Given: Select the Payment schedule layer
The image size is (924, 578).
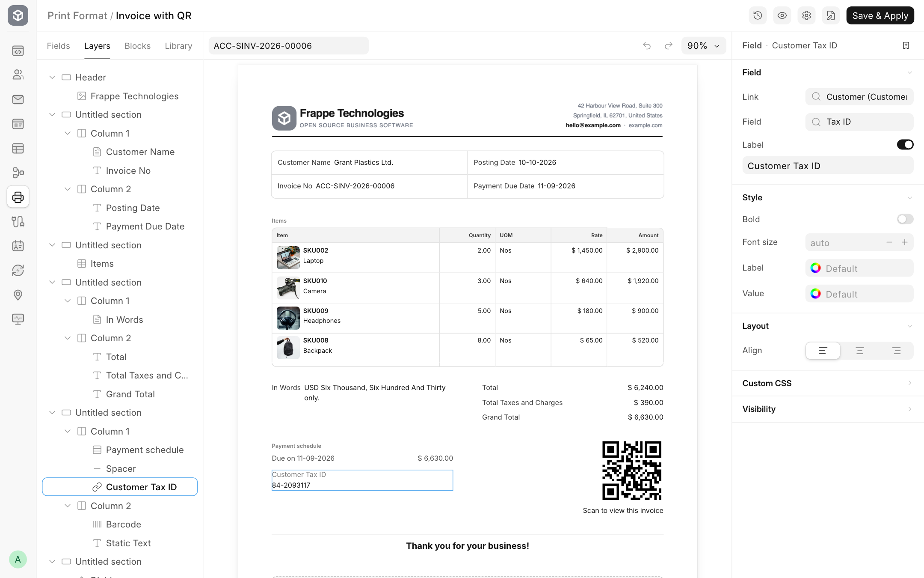Looking at the screenshot, I should click(120, 450).
